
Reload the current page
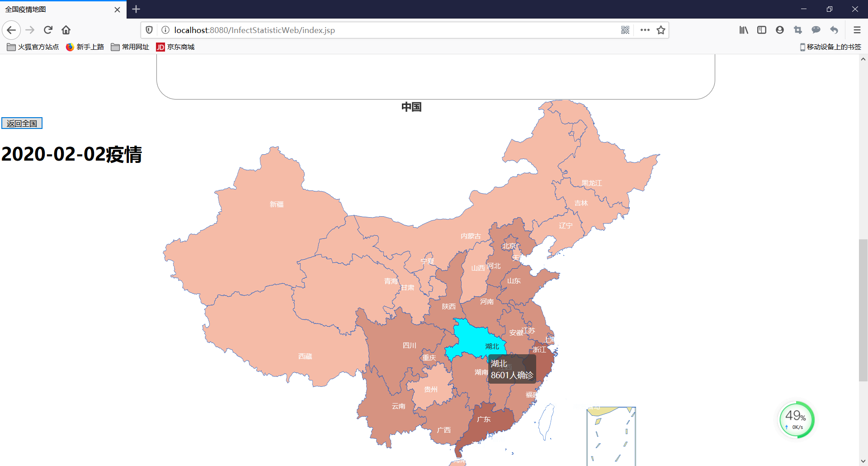click(x=48, y=30)
